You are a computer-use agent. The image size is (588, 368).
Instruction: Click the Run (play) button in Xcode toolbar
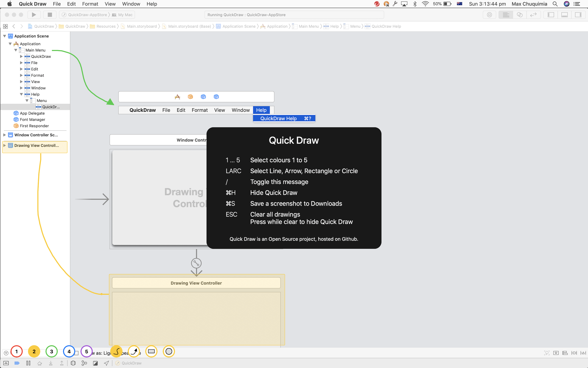(x=34, y=14)
